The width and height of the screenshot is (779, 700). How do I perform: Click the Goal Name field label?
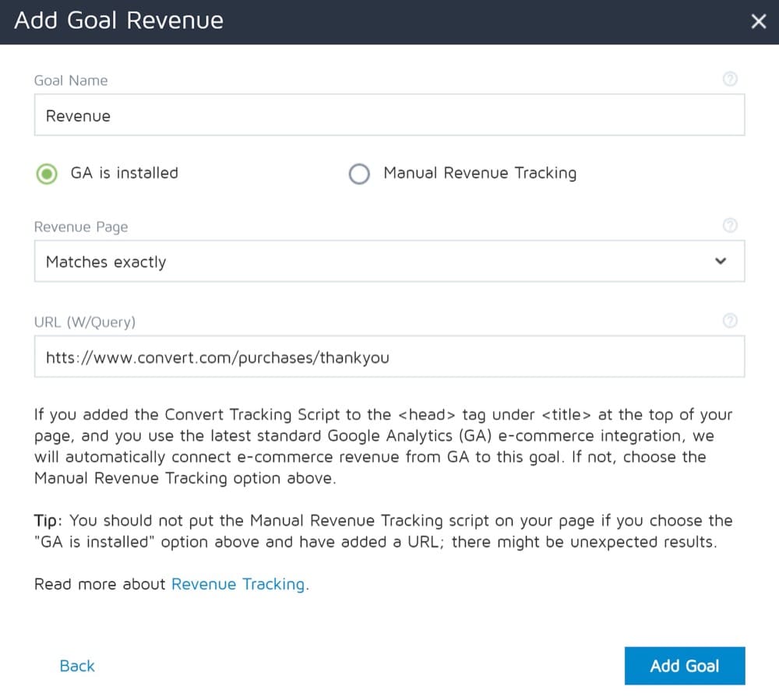pos(71,80)
